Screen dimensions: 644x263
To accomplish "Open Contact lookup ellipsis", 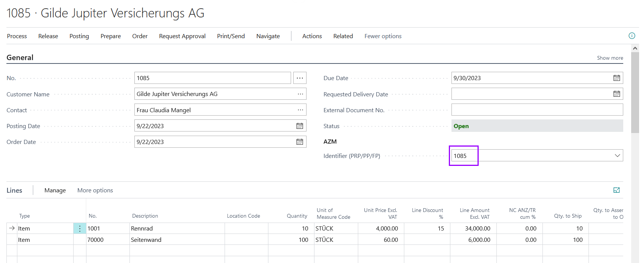I will (x=300, y=110).
